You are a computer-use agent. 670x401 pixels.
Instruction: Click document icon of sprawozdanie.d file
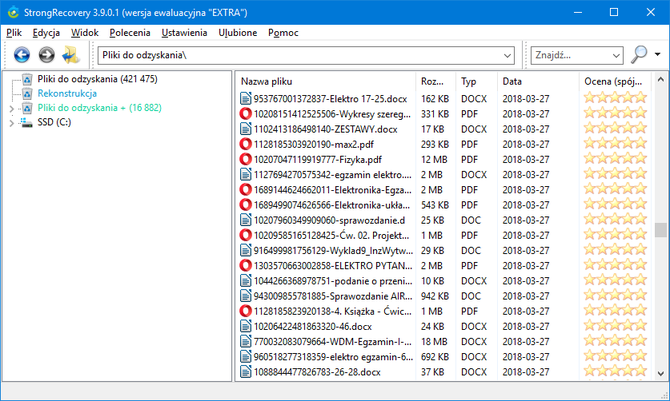pyautogui.click(x=245, y=220)
